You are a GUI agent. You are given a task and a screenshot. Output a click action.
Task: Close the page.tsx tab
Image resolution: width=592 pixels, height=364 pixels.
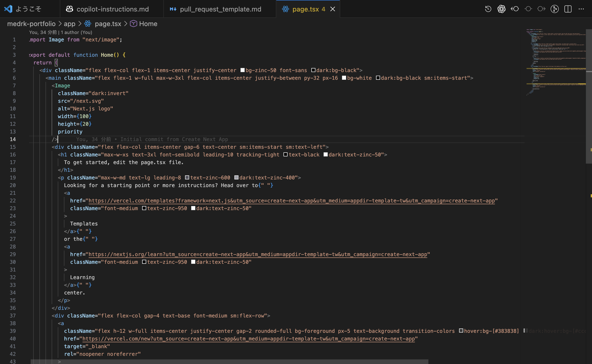(x=333, y=9)
